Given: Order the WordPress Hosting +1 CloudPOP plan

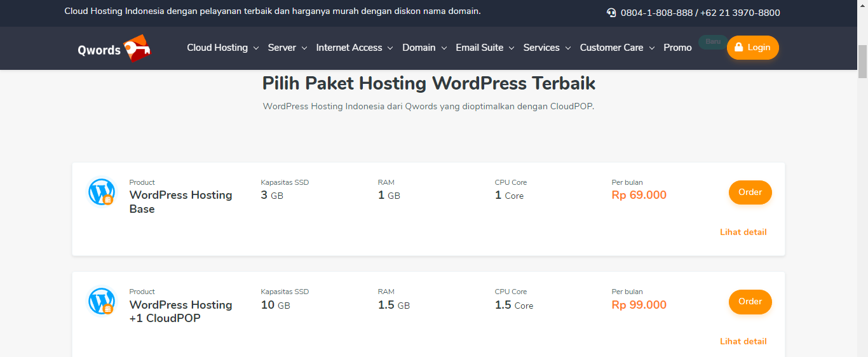Looking at the screenshot, I should tap(750, 302).
